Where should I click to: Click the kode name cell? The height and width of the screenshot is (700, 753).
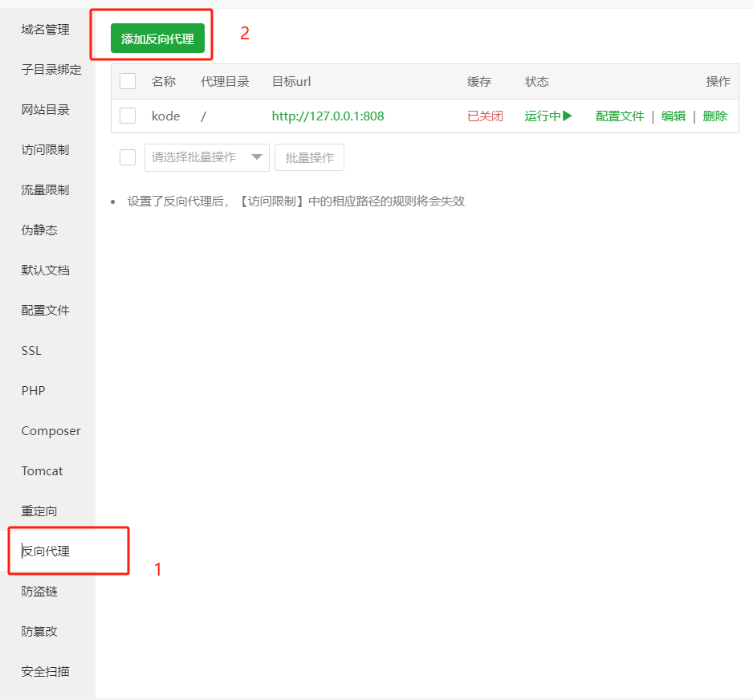165,116
